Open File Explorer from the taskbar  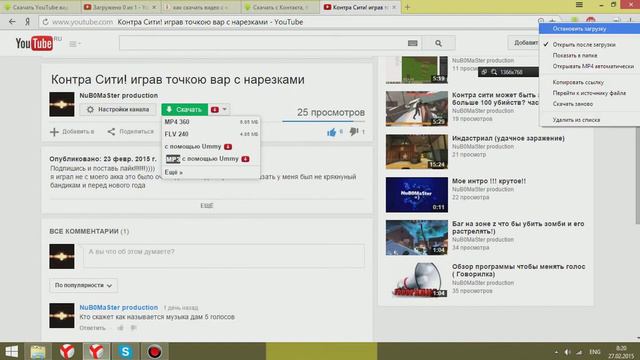[x=38, y=351]
